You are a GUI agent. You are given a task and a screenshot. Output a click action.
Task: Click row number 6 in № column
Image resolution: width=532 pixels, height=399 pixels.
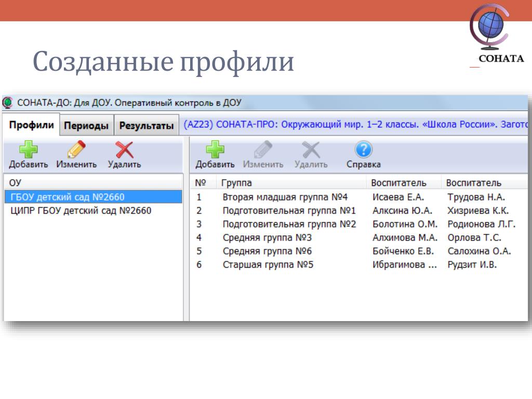tap(199, 264)
